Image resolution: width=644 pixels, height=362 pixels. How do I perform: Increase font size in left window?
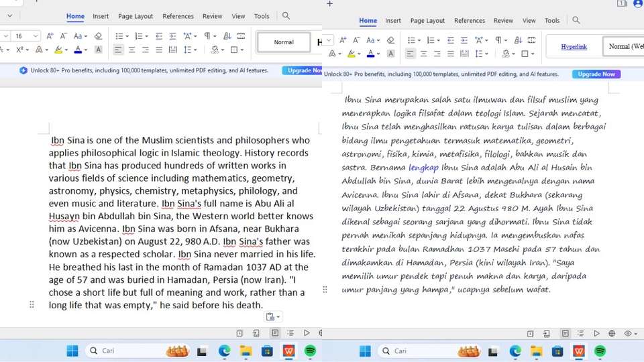tap(50, 36)
